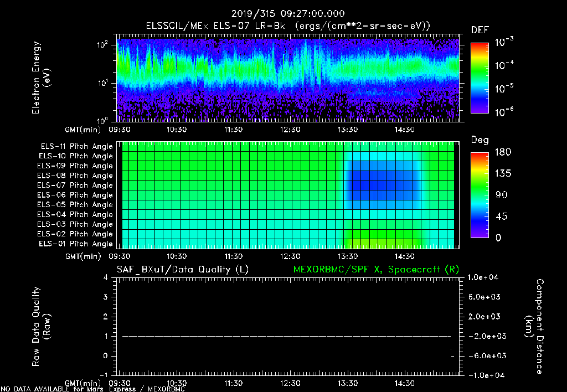Click the green MEXORBMC/SPF X, Spacecraft (R) legend
Image resolution: width=567 pixels, height=392 pixels.
pos(376,270)
